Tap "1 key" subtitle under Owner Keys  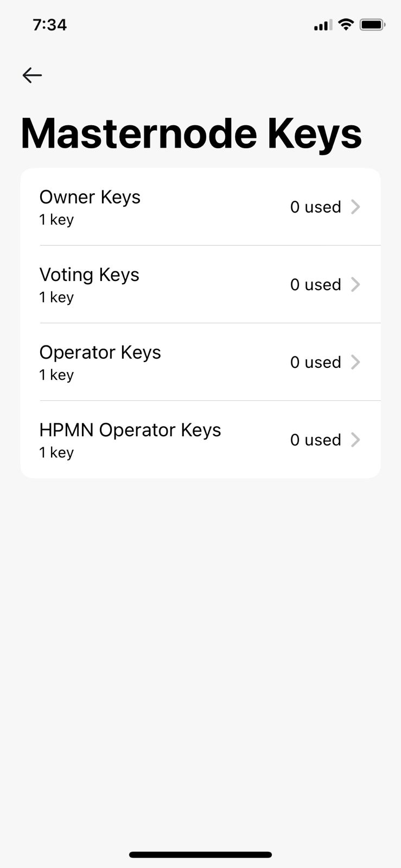click(56, 220)
